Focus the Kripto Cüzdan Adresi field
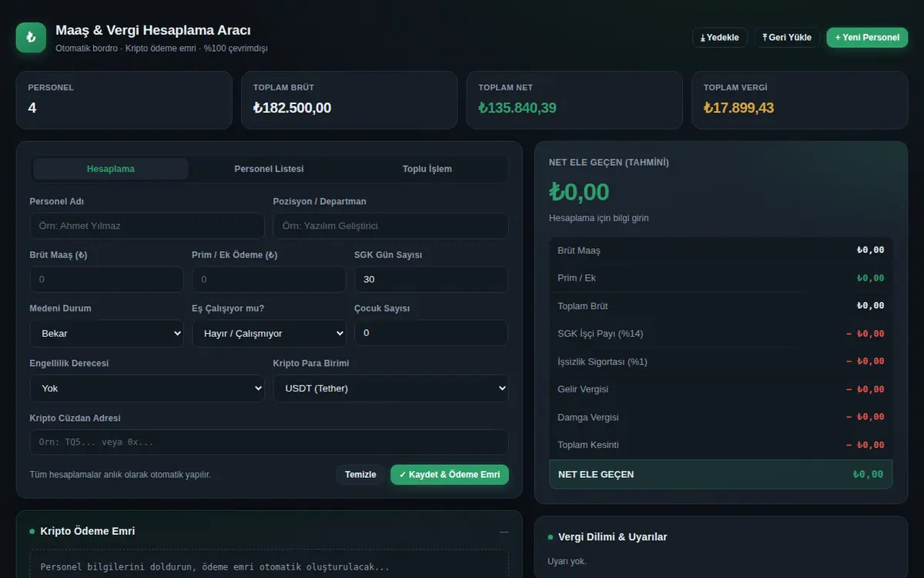This screenshot has height=578, width=924. pyautogui.click(x=269, y=442)
